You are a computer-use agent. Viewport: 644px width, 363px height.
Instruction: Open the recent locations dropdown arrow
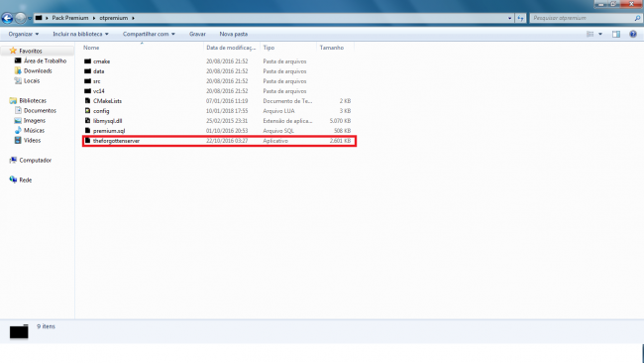pyautogui.click(x=30, y=19)
